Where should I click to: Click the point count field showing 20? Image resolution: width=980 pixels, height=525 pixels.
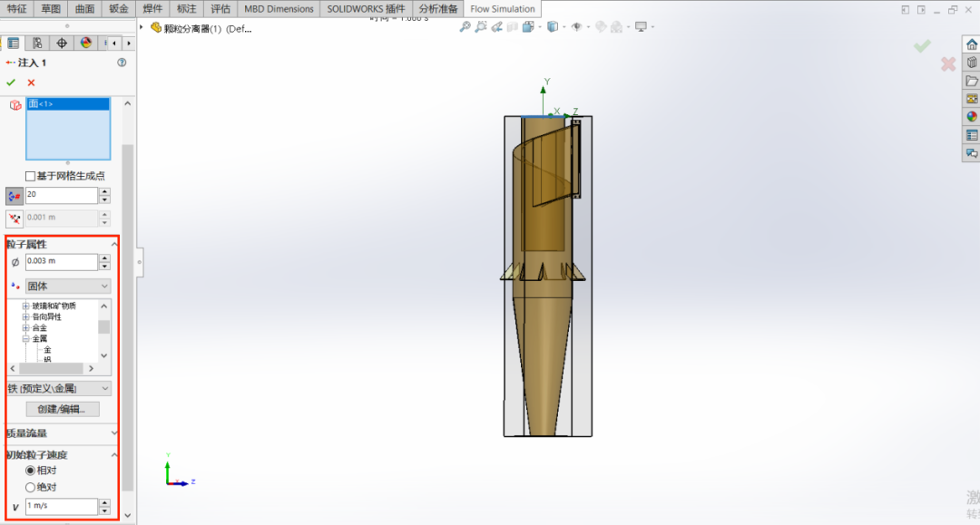[x=62, y=195]
